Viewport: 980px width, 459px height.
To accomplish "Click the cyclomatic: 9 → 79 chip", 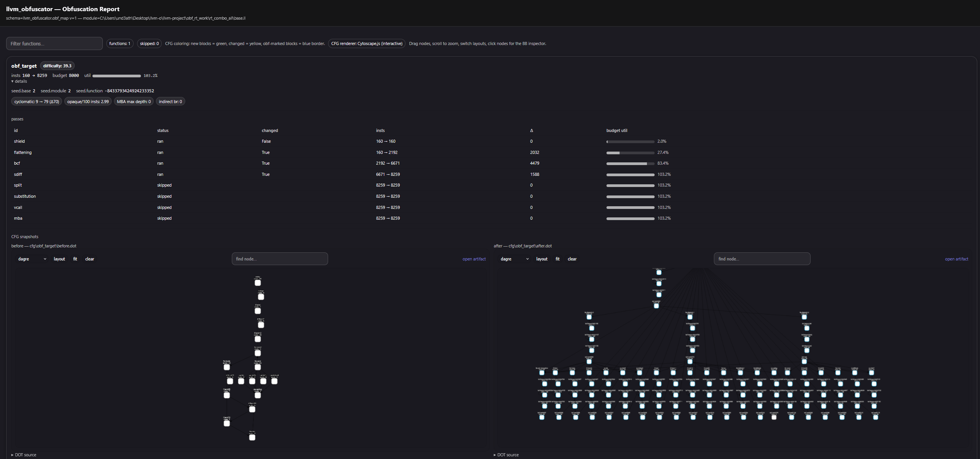I will point(37,102).
